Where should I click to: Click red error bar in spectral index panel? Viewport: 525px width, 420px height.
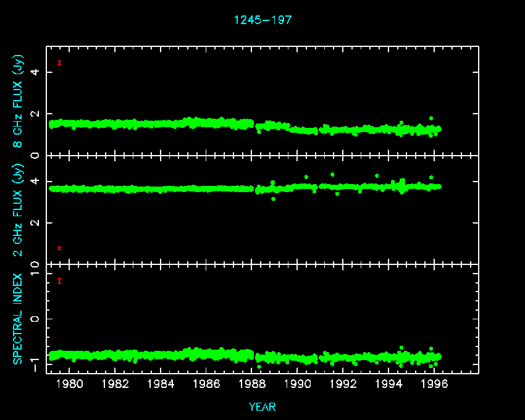coord(59,281)
